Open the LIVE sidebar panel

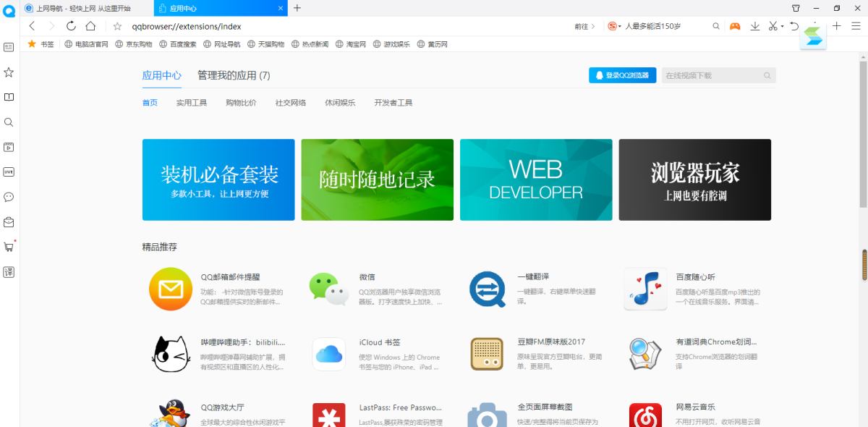[9, 172]
